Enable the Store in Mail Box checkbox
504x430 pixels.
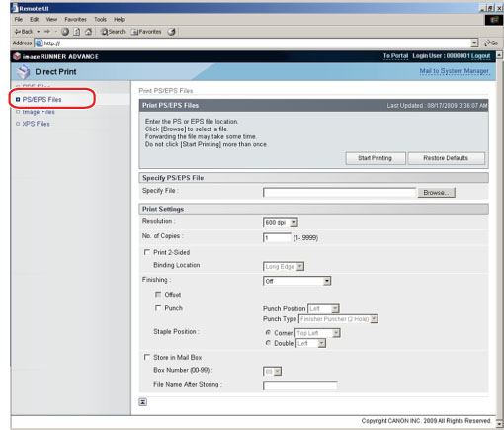(147, 357)
